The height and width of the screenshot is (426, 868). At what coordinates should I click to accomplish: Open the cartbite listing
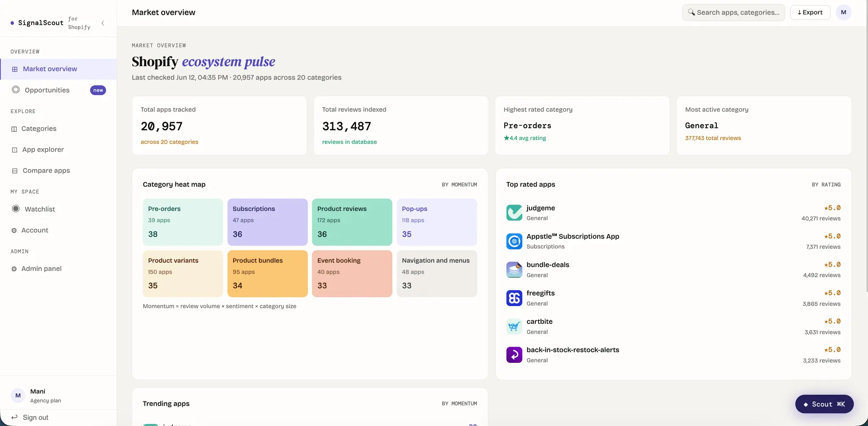(x=539, y=322)
